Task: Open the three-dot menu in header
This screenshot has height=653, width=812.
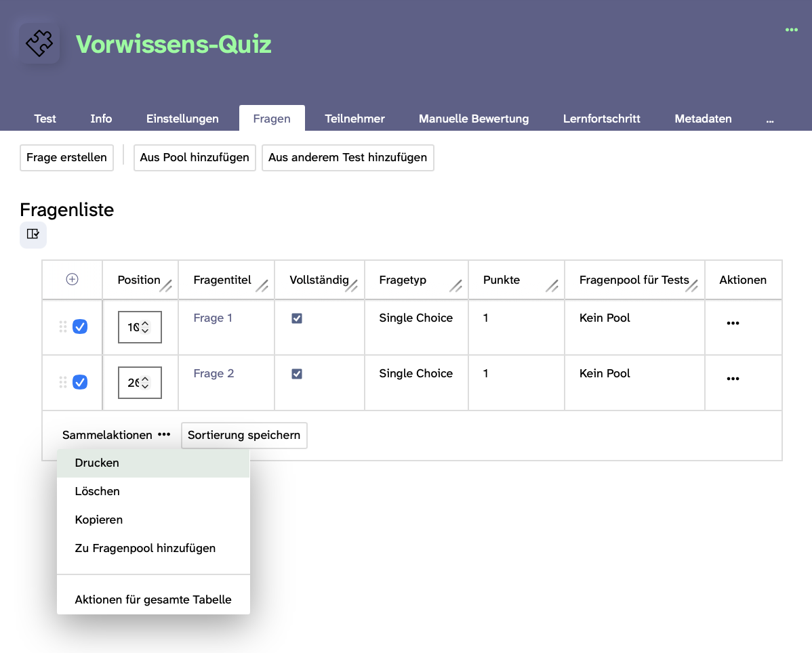Action: (791, 30)
